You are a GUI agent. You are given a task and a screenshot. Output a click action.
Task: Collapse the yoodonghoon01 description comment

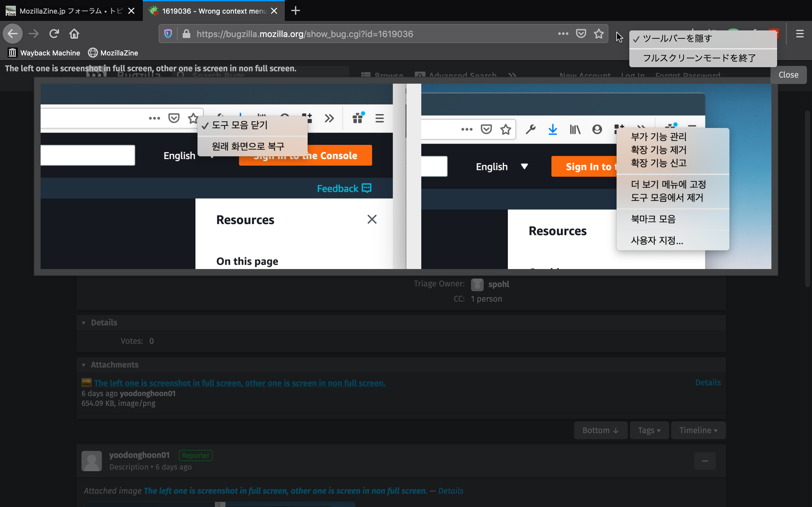point(704,461)
